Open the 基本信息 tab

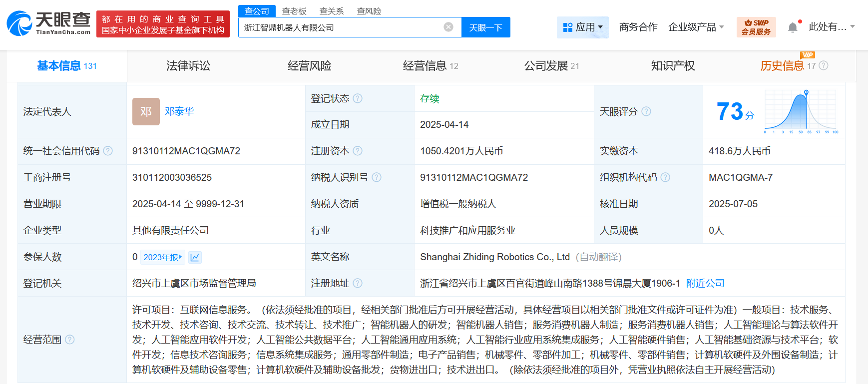pos(67,66)
